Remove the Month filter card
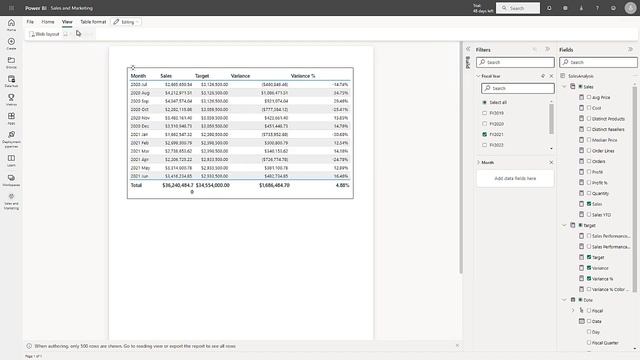The width and height of the screenshot is (640, 360). tap(551, 162)
